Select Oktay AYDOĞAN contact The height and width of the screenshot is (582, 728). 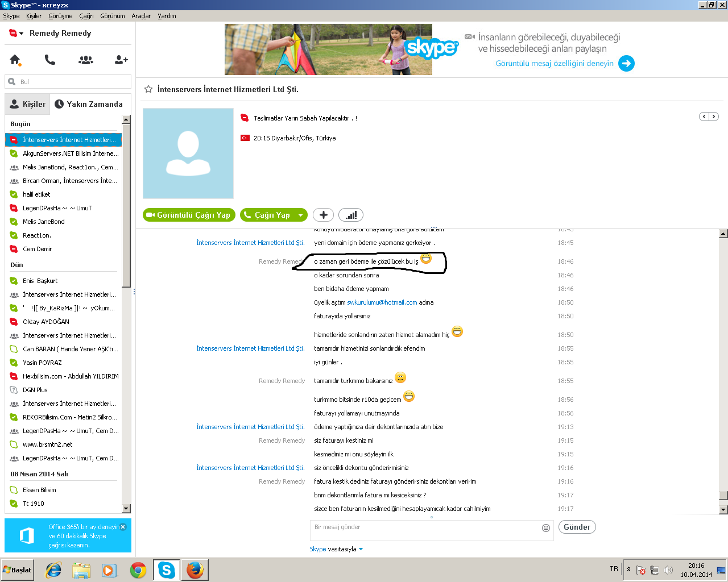[x=64, y=322]
